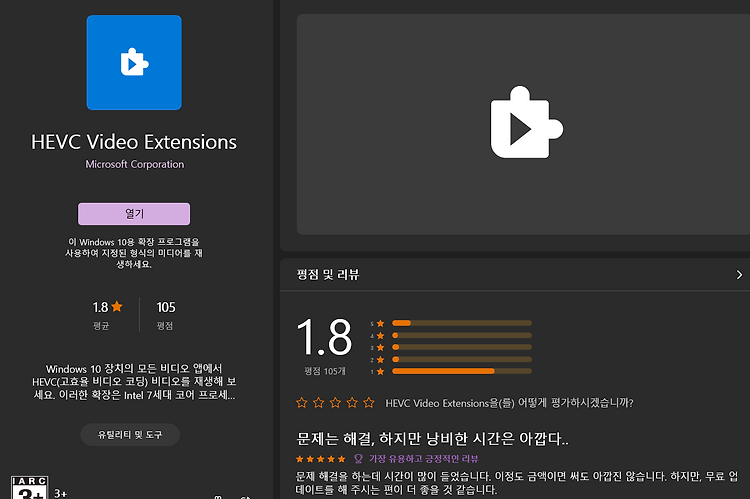Viewport: 750px width, 499px height.
Task: Click the 가장 유용하고 긍정적인 리뷰 badge icon
Action: click(358, 459)
